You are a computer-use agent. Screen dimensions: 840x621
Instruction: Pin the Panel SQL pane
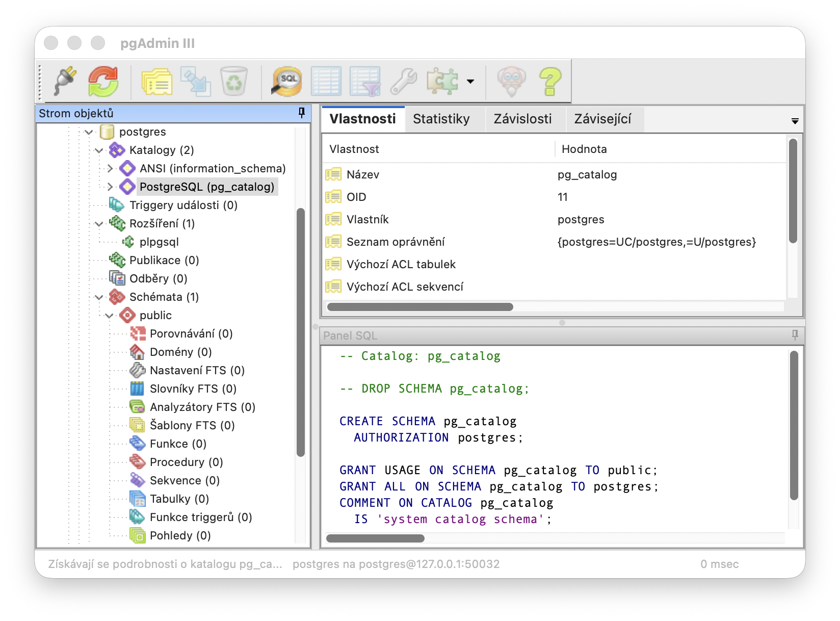[x=795, y=335]
